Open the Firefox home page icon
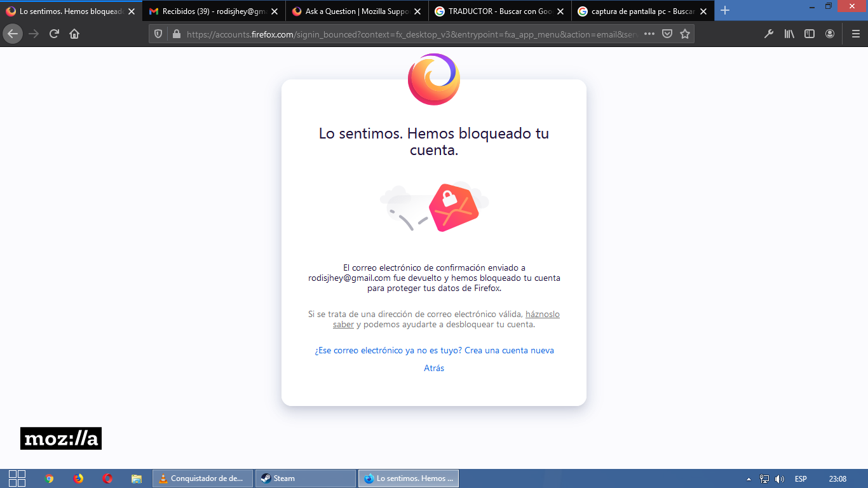The image size is (868, 488). click(x=74, y=34)
